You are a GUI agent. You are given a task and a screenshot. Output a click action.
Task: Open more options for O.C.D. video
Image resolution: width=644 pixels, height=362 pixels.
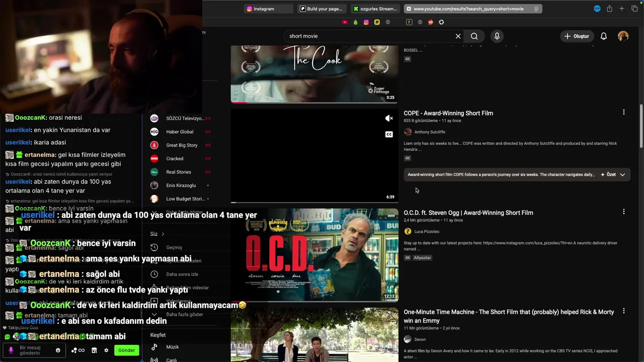click(624, 212)
